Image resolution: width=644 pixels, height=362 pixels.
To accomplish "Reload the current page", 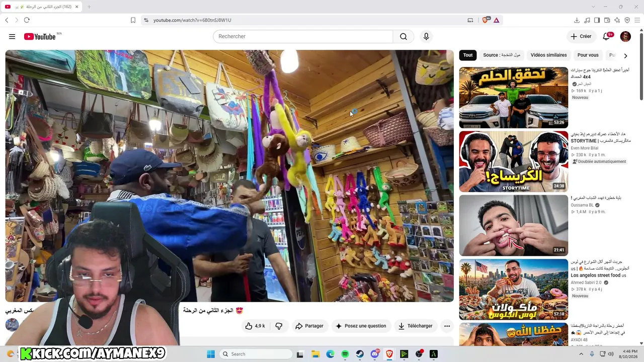I will click(27, 20).
